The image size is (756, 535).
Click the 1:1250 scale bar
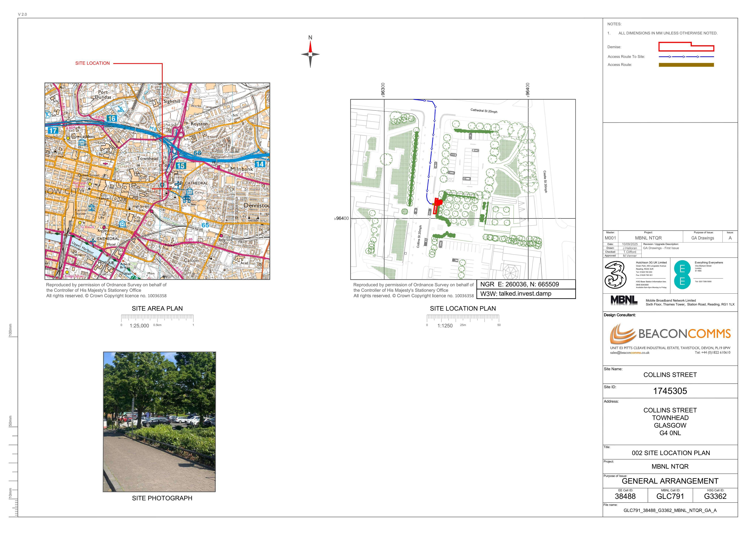tap(463, 321)
